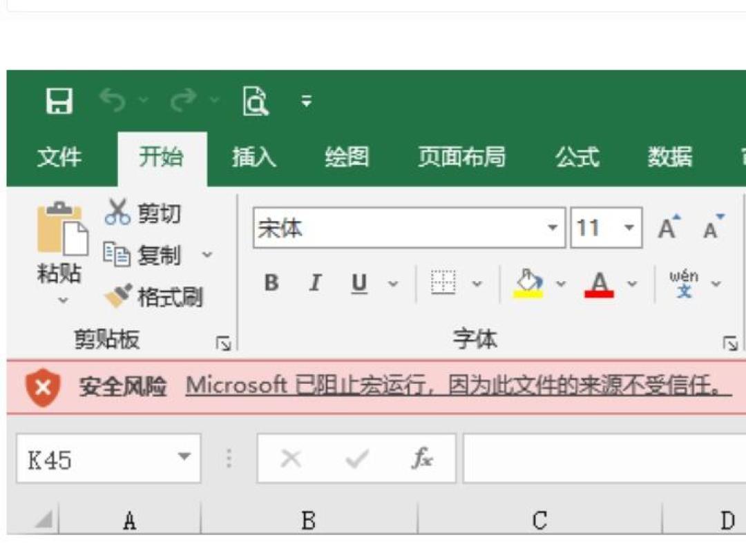Select column D header
The height and width of the screenshot is (560, 746).
click(704, 519)
